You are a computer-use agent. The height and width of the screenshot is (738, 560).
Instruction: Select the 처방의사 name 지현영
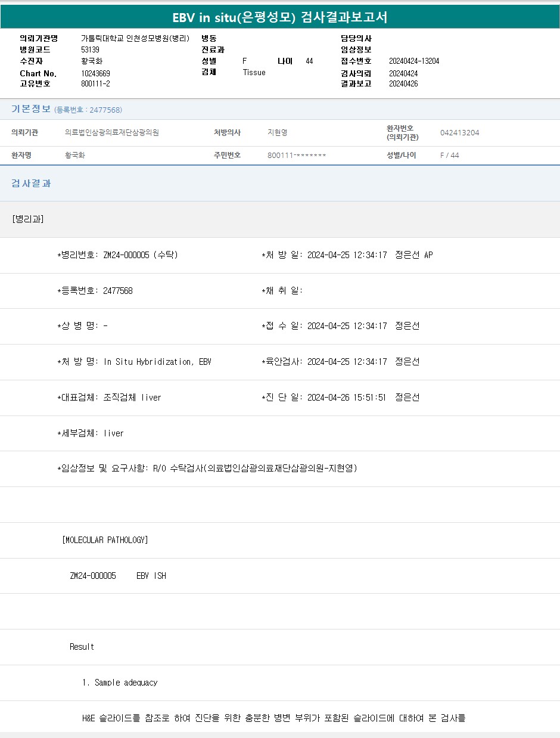pyautogui.click(x=277, y=133)
